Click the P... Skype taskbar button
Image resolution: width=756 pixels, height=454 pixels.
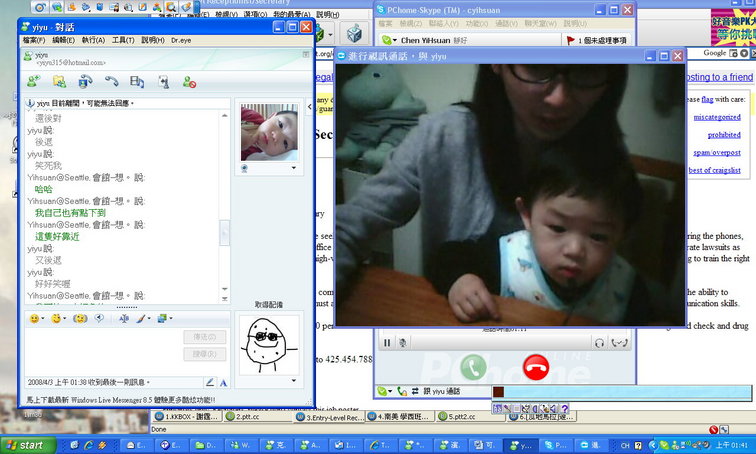(556, 445)
